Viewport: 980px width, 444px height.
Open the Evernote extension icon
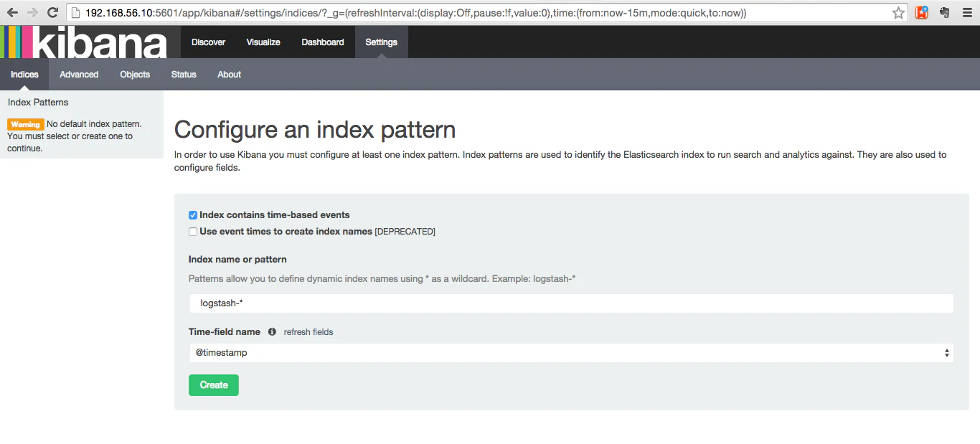click(944, 12)
